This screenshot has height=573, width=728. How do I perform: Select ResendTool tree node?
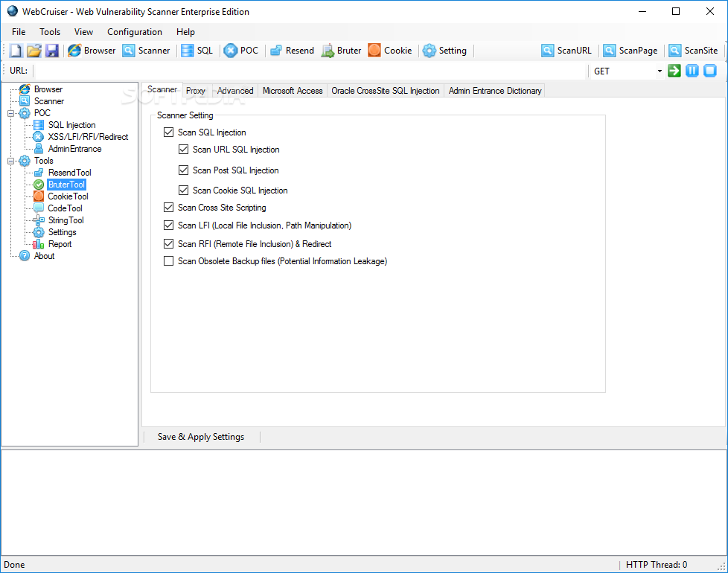(x=69, y=173)
